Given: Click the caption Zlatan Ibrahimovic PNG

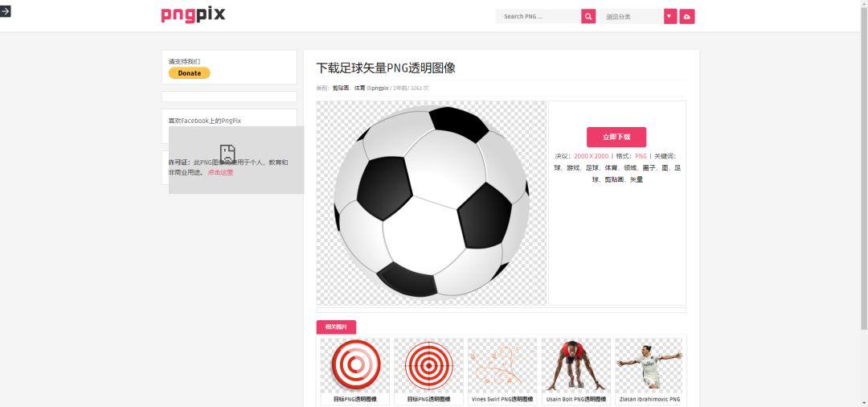Looking at the screenshot, I should (650, 399).
